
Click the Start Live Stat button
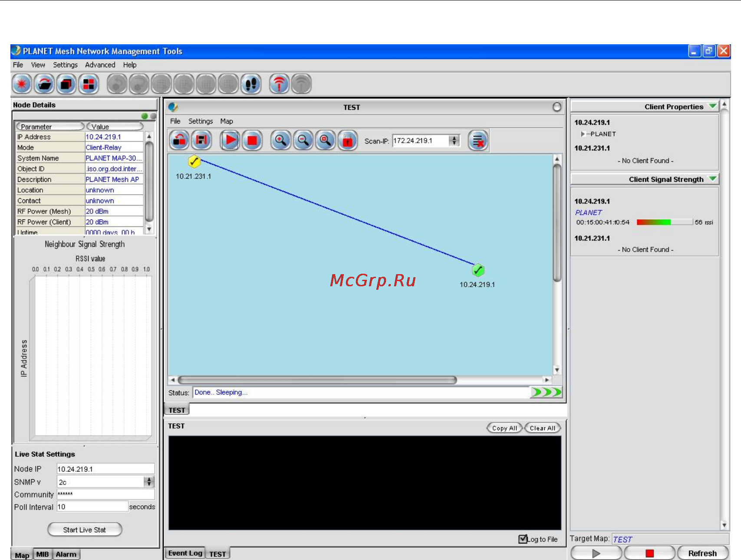pos(85,530)
